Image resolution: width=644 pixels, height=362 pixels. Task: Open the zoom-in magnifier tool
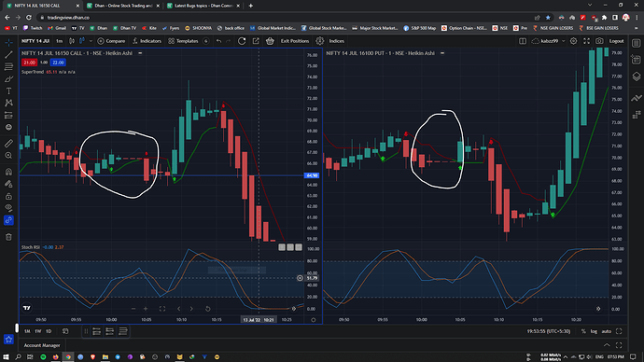click(8, 156)
